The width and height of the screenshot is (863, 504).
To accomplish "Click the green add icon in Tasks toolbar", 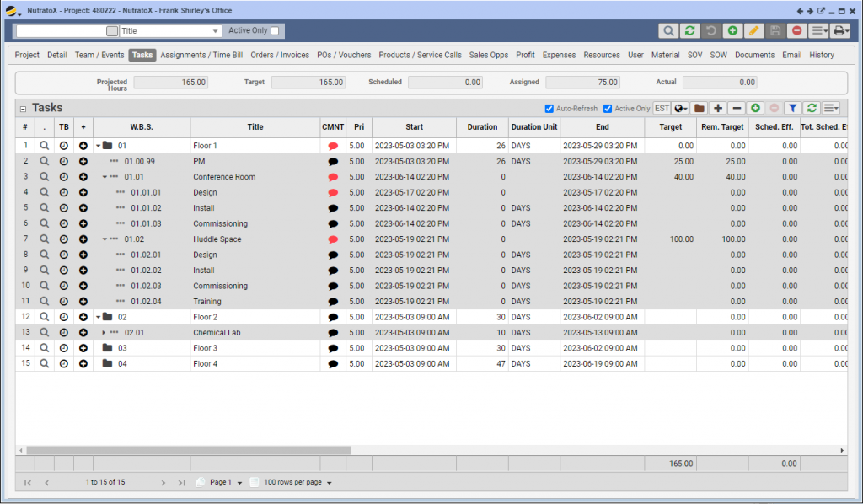I will coord(755,108).
